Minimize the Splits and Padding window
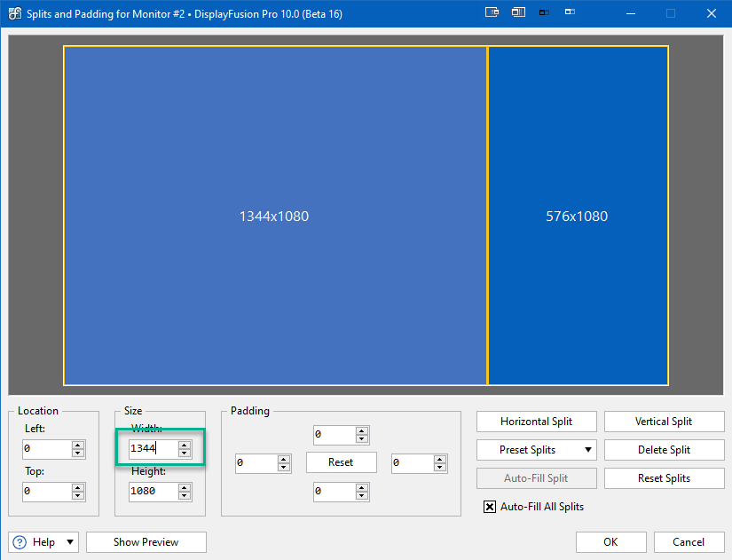 pyautogui.click(x=631, y=13)
